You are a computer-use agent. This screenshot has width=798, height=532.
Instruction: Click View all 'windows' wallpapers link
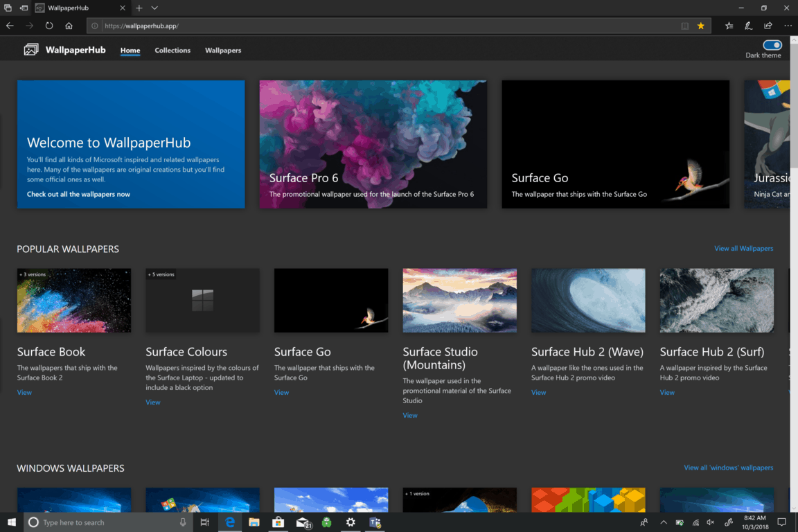point(728,468)
